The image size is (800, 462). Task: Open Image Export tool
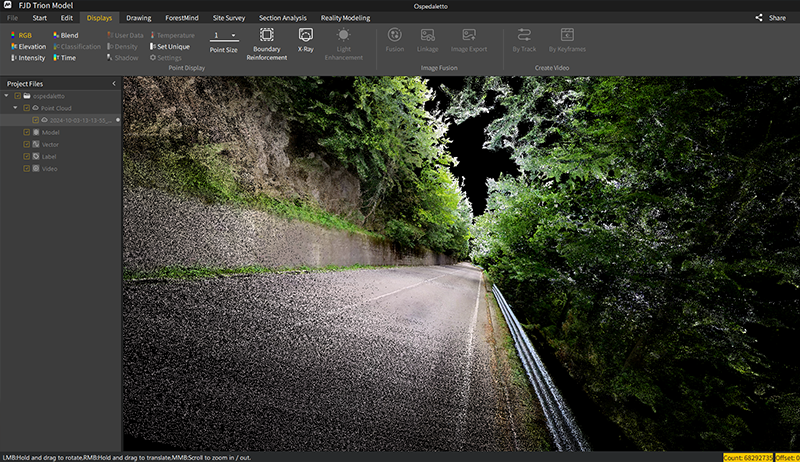(x=469, y=35)
